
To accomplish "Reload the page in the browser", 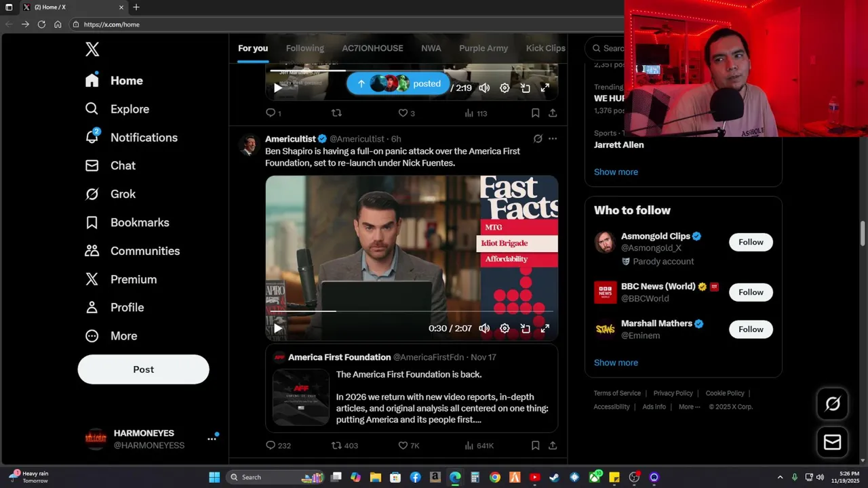I will (x=41, y=24).
